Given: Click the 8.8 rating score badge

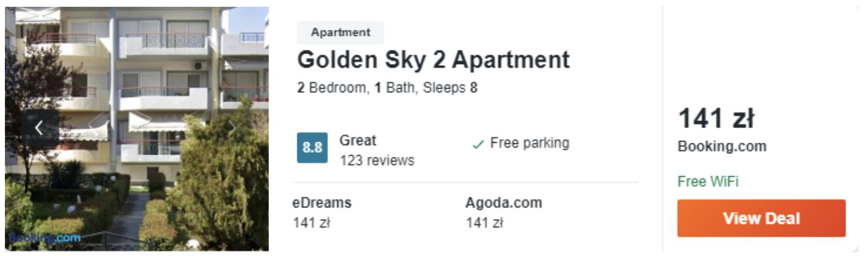Looking at the screenshot, I should [312, 148].
